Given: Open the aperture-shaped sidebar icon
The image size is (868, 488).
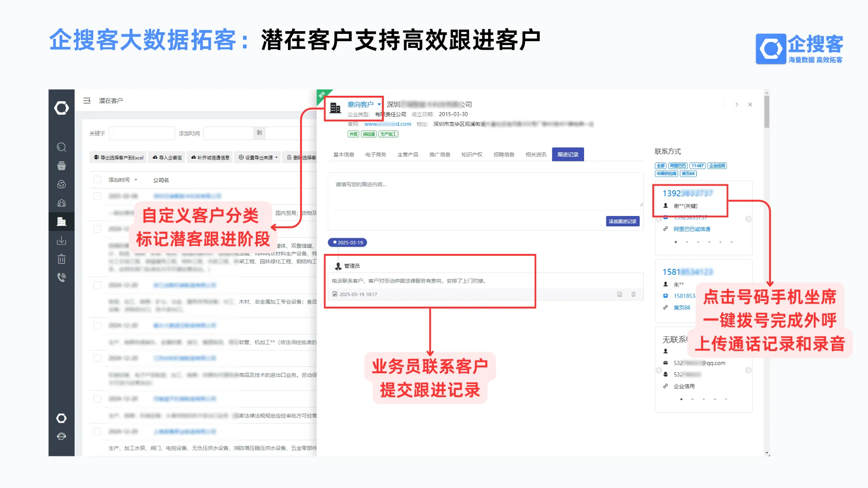Looking at the screenshot, I should click(x=61, y=184).
